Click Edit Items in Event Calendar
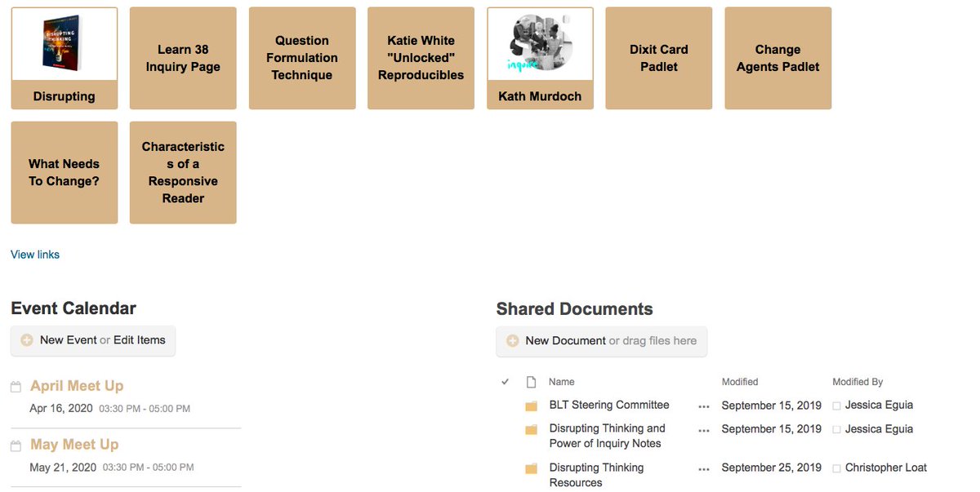 [x=140, y=340]
